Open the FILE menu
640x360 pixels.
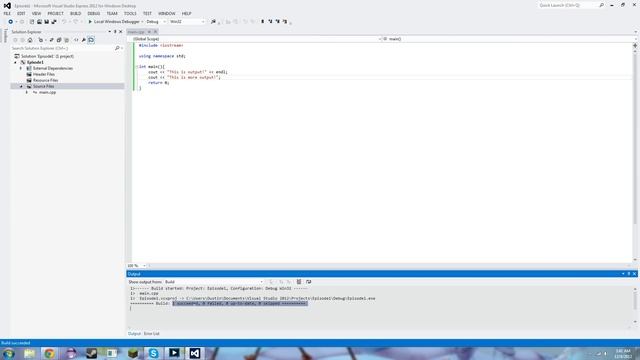pyautogui.click(x=7, y=13)
